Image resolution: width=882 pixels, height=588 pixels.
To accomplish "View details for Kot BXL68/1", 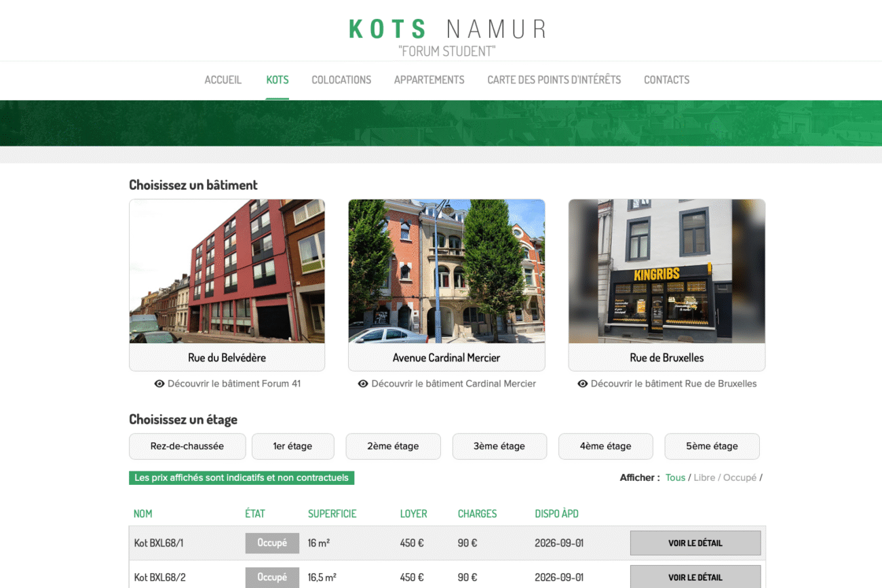I will (695, 543).
